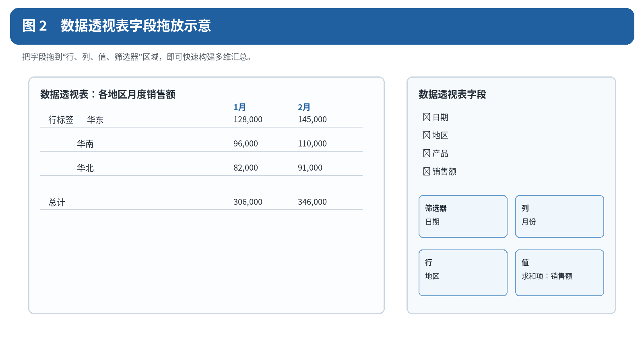The height and width of the screenshot is (342, 644).
Task: Click the 306,000 total cell
Action: 248,202
